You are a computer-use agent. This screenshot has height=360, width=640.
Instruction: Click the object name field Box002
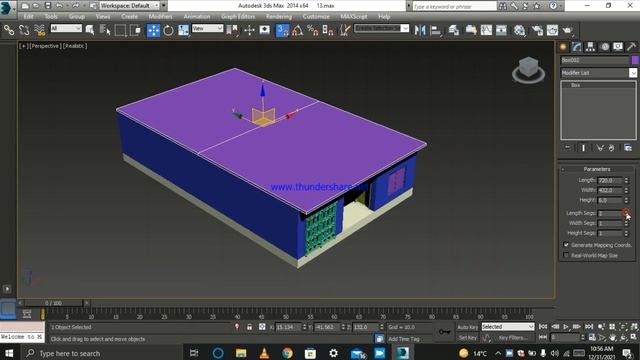595,60
